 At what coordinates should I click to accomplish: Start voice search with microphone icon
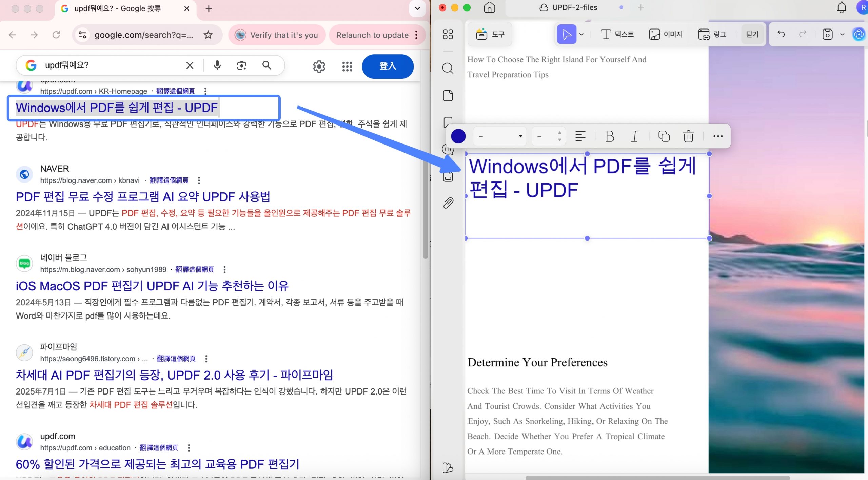(x=217, y=65)
